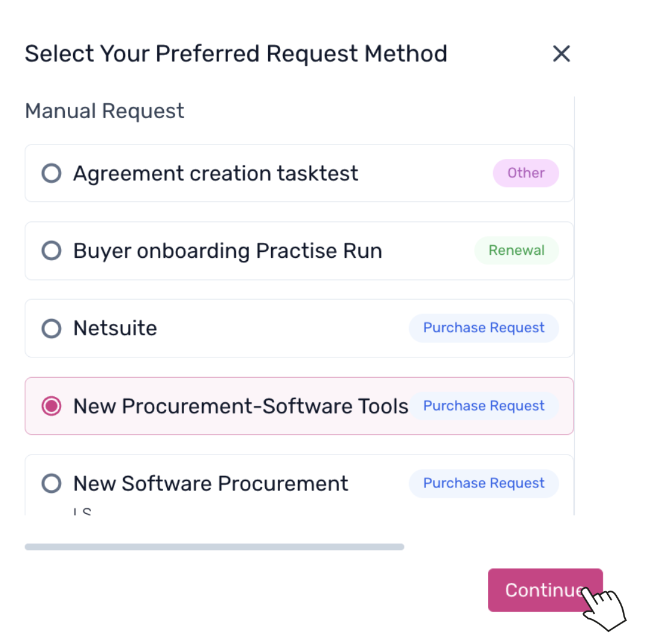The width and height of the screenshot is (648, 644).
Task: Click the Manual Request section heading
Action: [104, 111]
